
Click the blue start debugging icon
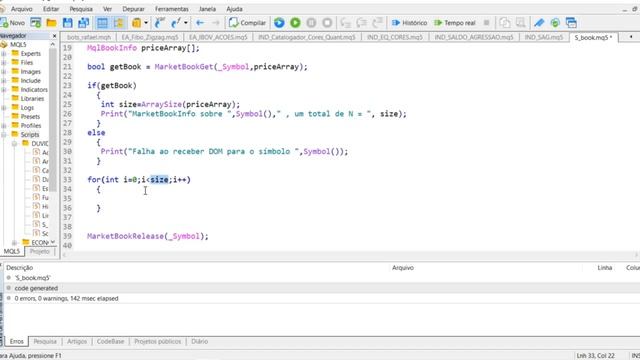coord(279,23)
